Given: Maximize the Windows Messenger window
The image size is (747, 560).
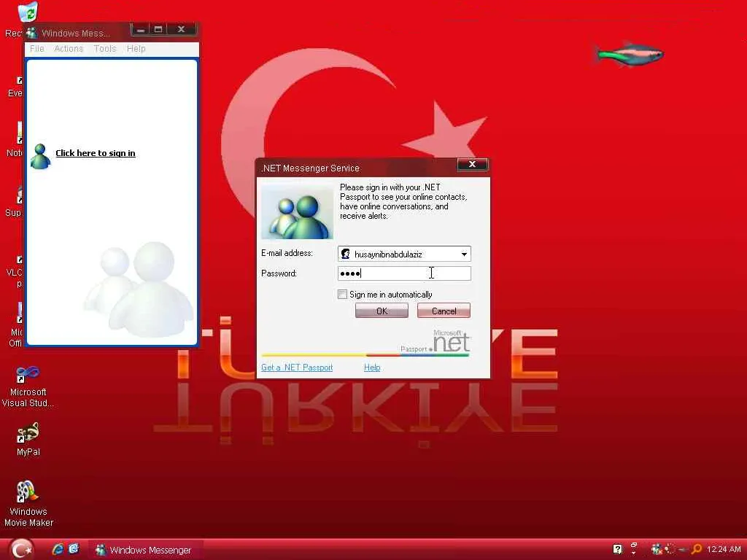Looking at the screenshot, I should 158,30.
